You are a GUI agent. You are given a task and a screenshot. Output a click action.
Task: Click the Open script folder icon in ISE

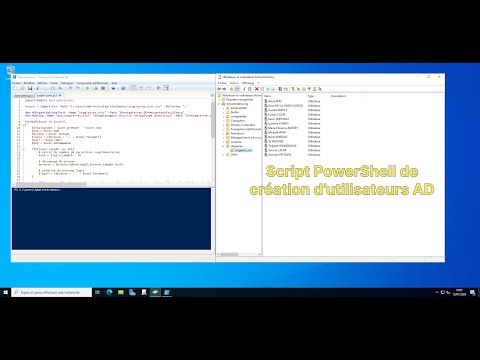(x=22, y=88)
